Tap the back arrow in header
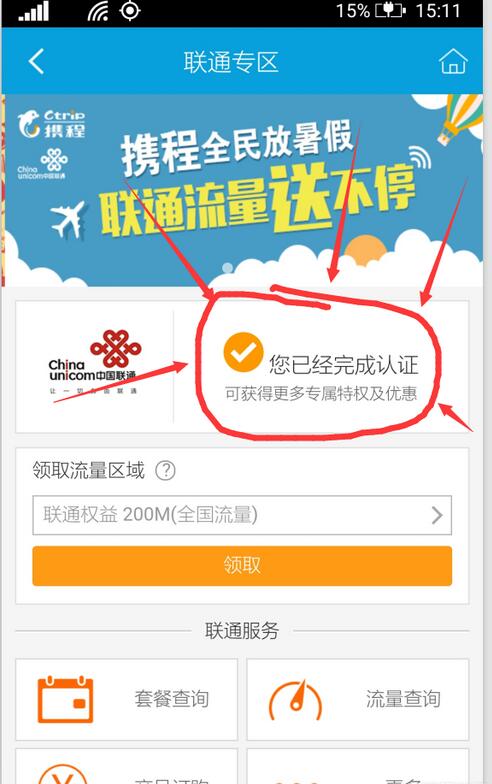 [x=36, y=62]
